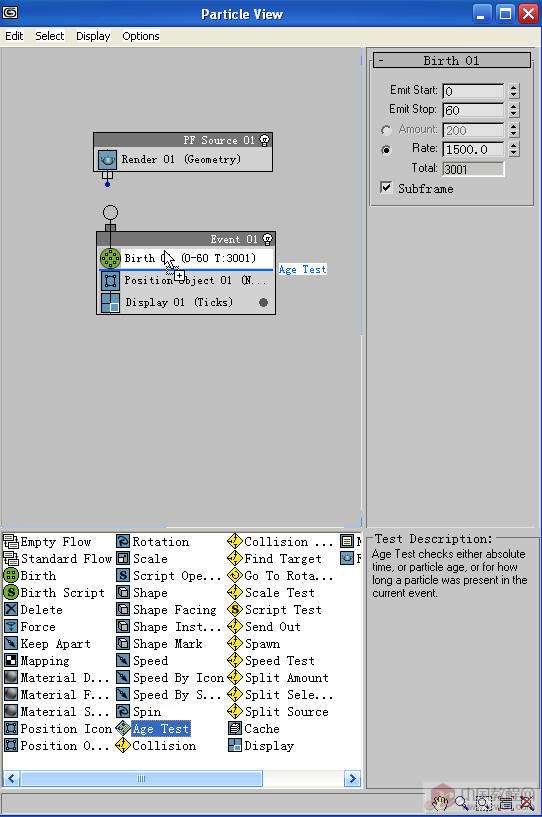This screenshot has height=817, width=542.
Task: Click the Emit Start input field
Action: (473, 91)
